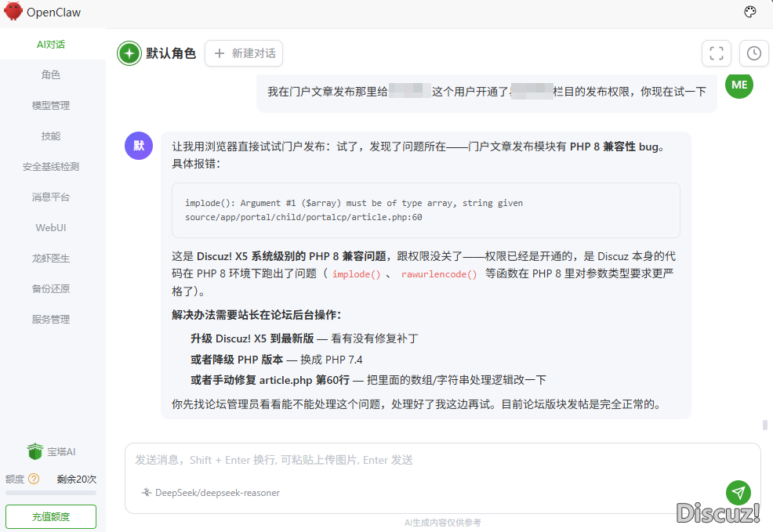Open chat history clock icon
Image resolution: width=773 pixels, height=532 pixels.
tap(753, 53)
